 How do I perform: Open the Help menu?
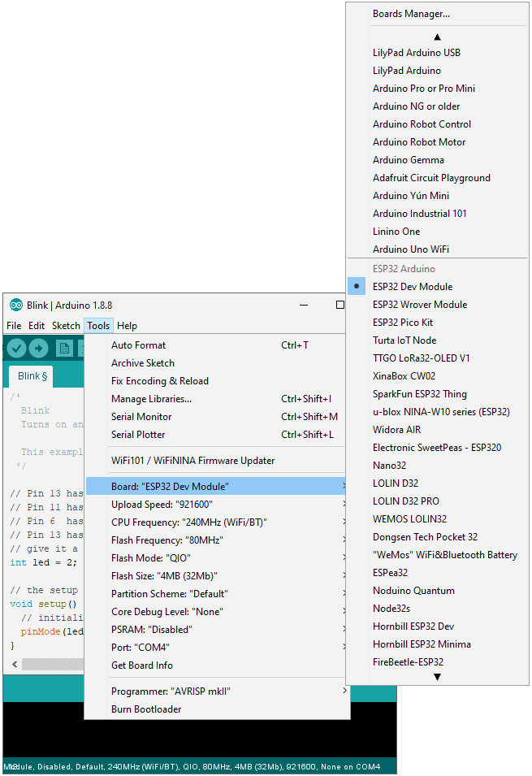pyautogui.click(x=128, y=326)
